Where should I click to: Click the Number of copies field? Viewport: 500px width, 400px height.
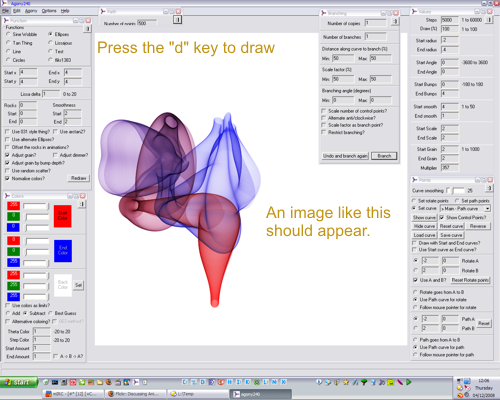pos(375,23)
